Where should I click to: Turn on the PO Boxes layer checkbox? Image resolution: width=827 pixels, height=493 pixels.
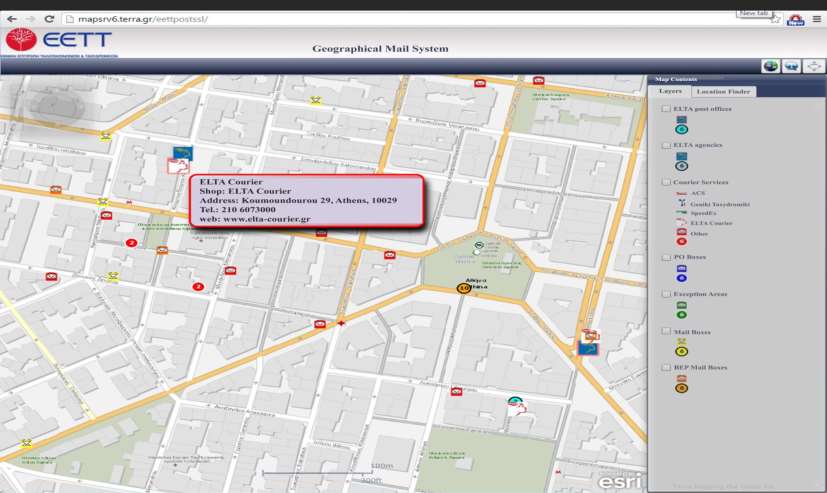666,257
